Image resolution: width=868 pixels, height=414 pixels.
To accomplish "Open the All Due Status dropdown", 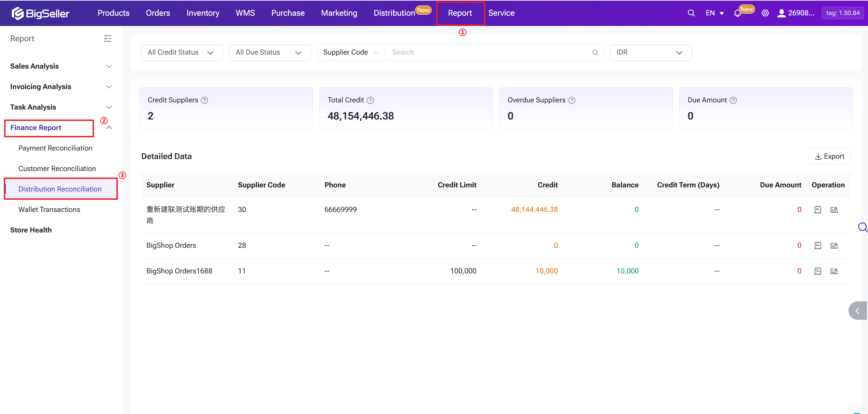I will pos(270,53).
